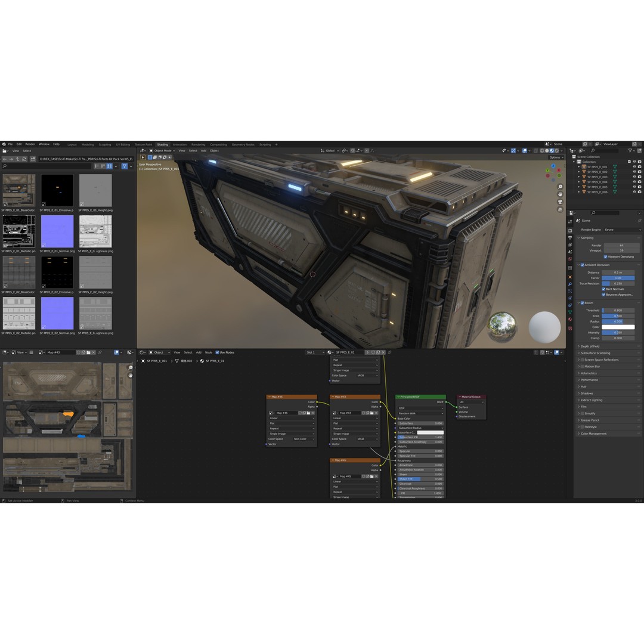
Task: Hide SF PP05_E_004 with eye icon
Action: pos(634,181)
